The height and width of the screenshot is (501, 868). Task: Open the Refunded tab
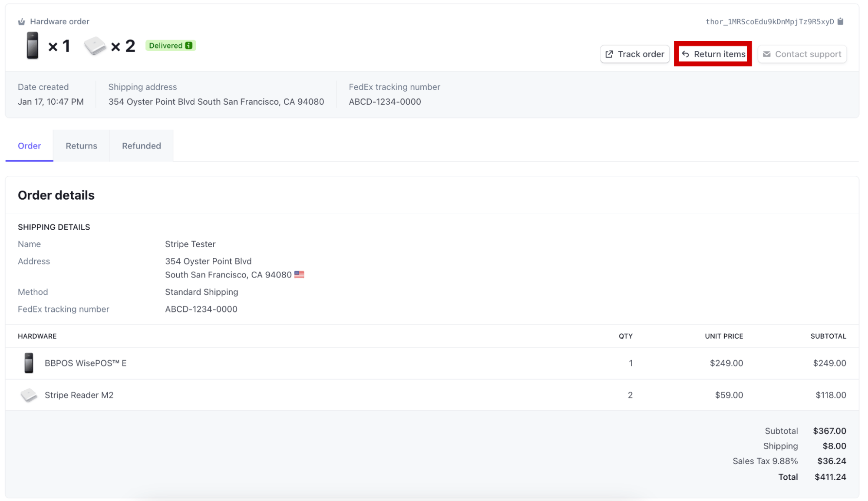141,146
